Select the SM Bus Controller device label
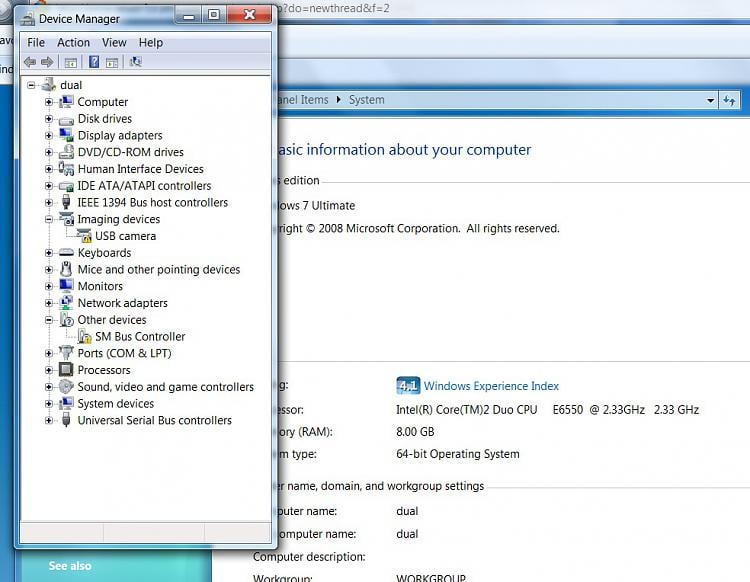This screenshot has height=582, width=750. pos(140,337)
